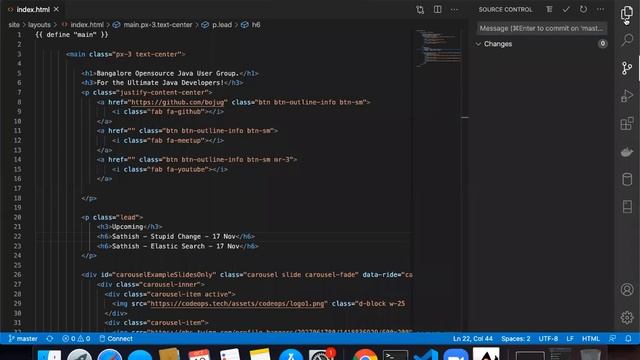The image size is (640, 360).
Task: Click line number 22 in gutter
Action: click(x=17, y=236)
